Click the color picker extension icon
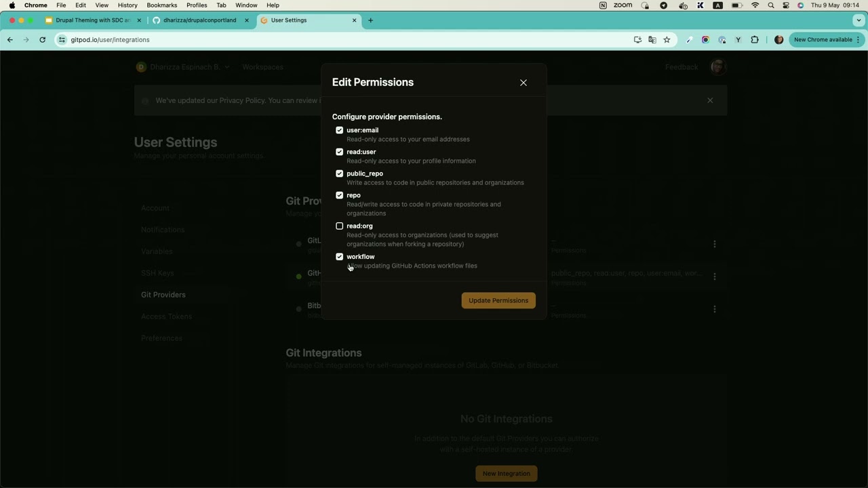 [x=690, y=40]
